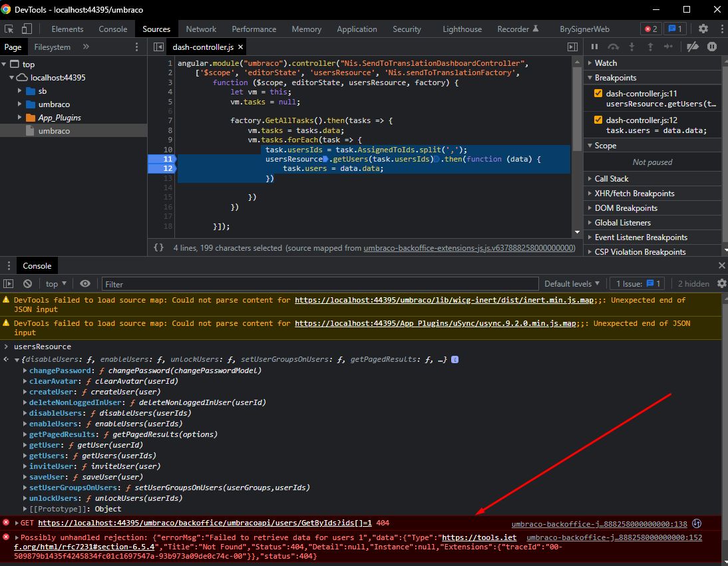Click the 1 Issue button in console
This screenshot has width=728, height=566.
point(637,283)
